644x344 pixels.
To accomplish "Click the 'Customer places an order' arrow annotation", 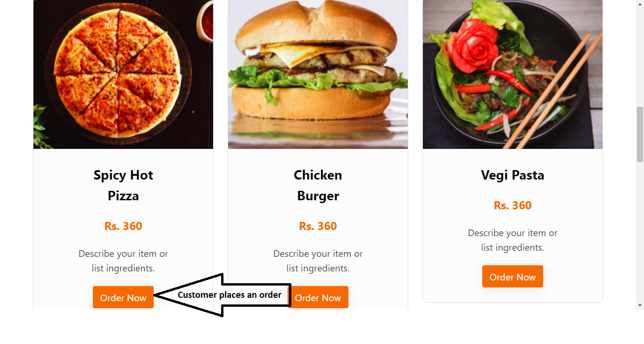I will pyautogui.click(x=223, y=295).
